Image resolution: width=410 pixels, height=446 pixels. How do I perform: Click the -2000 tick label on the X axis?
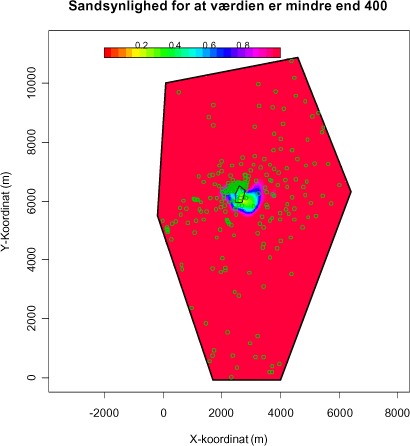104,413
